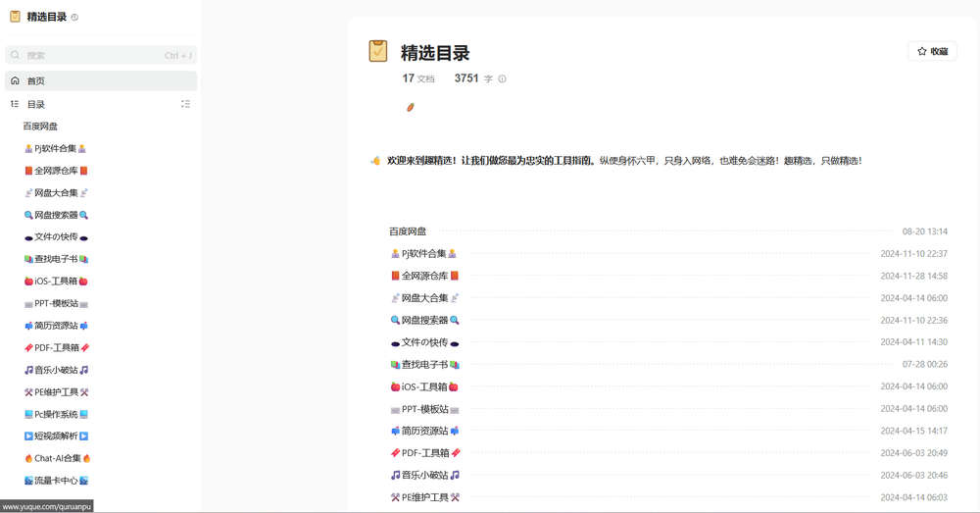This screenshot has height=513, width=980.
Task: Click the home icon next to 首页
Action: pos(15,80)
